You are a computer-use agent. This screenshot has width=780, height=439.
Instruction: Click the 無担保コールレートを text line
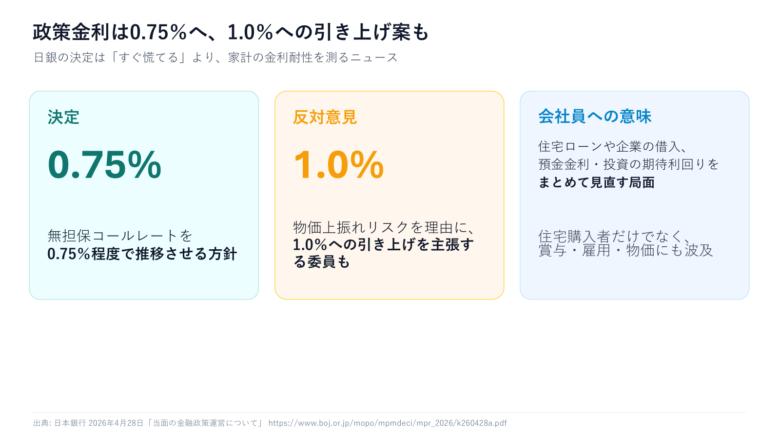point(120,236)
